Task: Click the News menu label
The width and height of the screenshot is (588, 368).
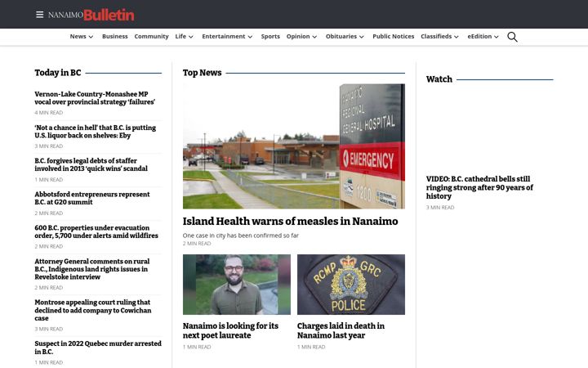Action: (x=78, y=37)
